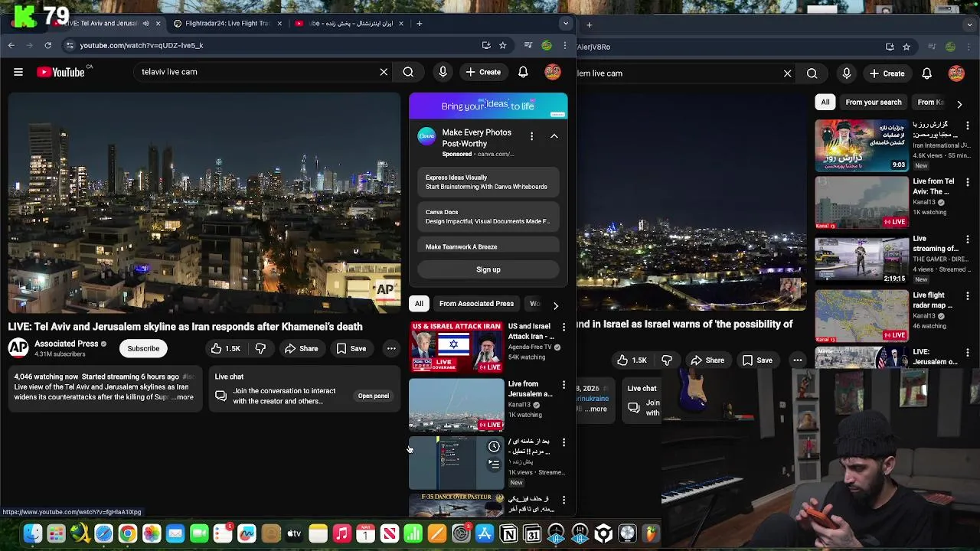The width and height of the screenshot is (980, 551).
Task: Click the YouTube logo in left window
Action: pyautogui.click(x=60, y=72)
